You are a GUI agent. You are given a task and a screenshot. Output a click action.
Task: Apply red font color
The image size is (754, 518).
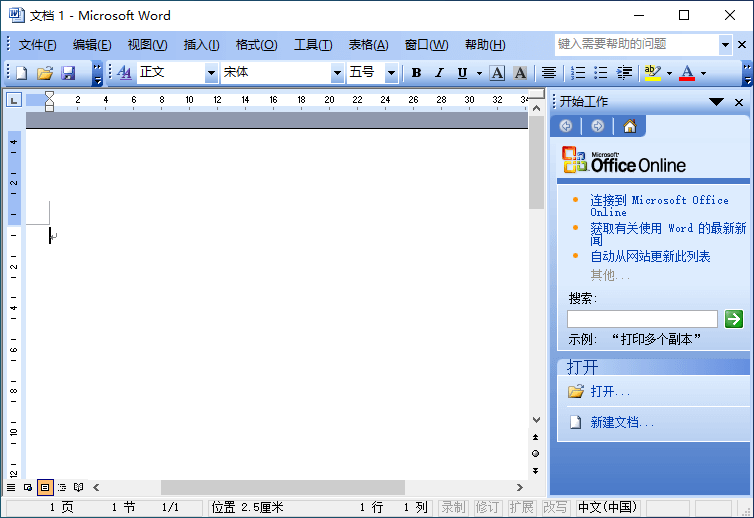(x=687, y=73)
